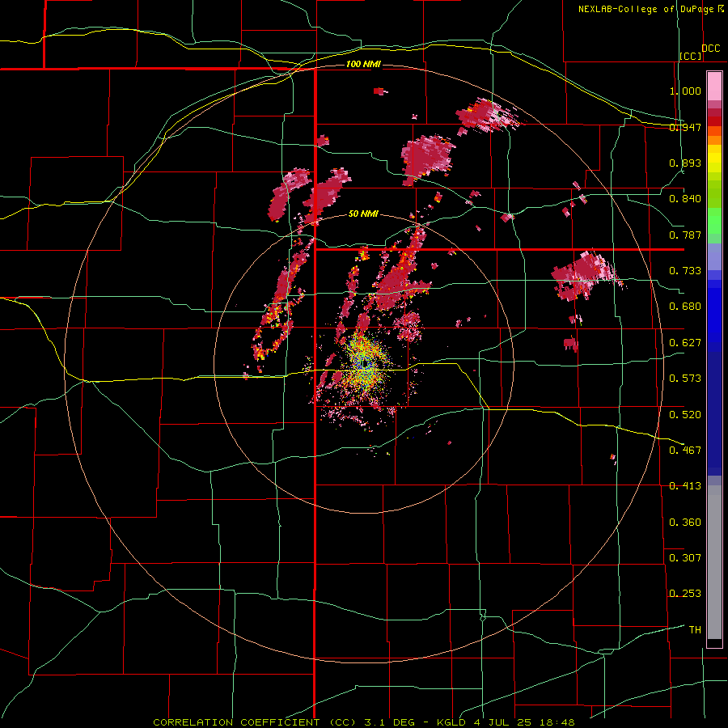Click the 0.573 scale value
This screenshot has width=728, height=728.
[685, 379]
